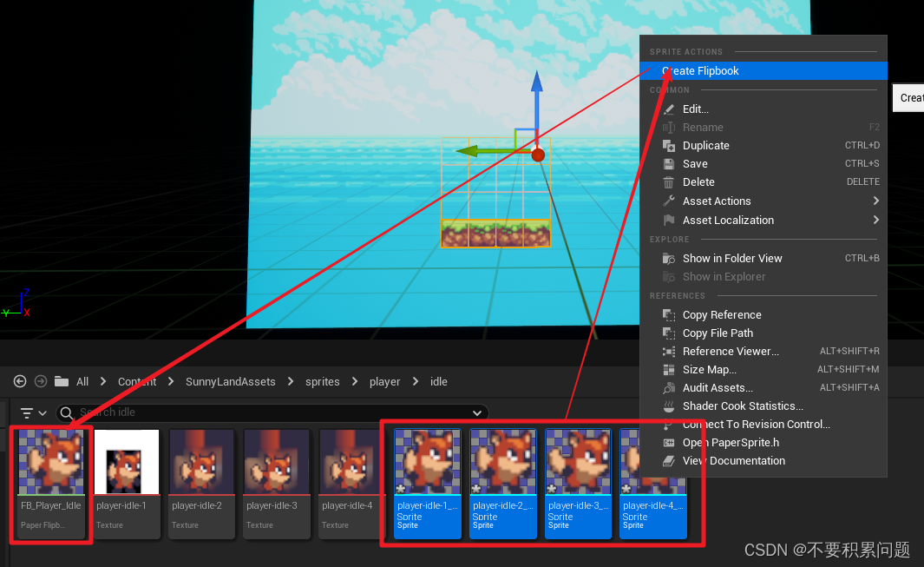Click the Delete trash can icon
Image resolution: width=924 pixels, height=567 pixels.
(x=668, y=182)
